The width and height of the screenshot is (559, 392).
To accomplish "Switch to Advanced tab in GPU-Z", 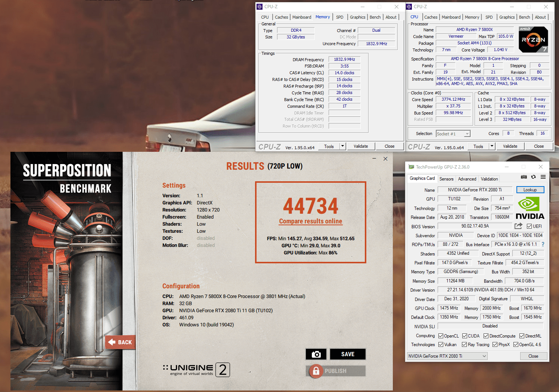I will (x=467, y=179).
